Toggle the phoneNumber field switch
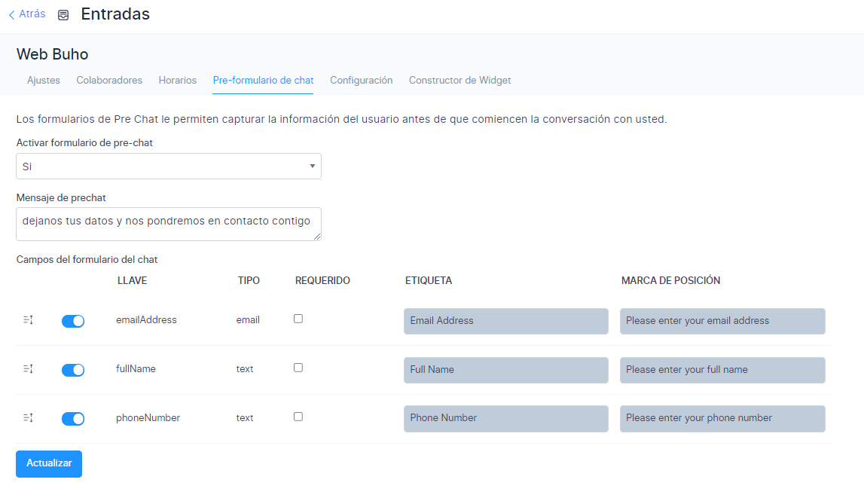Screen dimensions: 864x504 coord(73,419)
